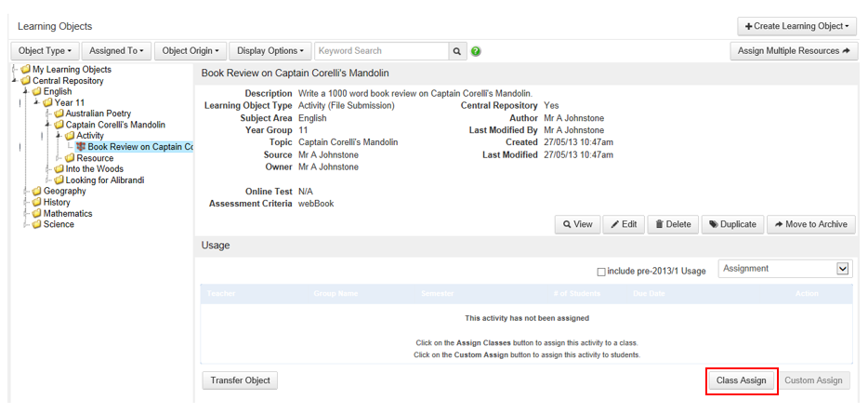Image resolution: width=868 pixels, height=413 pixels.
Task: Click the green help question mark icon
Action: click(x=476, y=51)
